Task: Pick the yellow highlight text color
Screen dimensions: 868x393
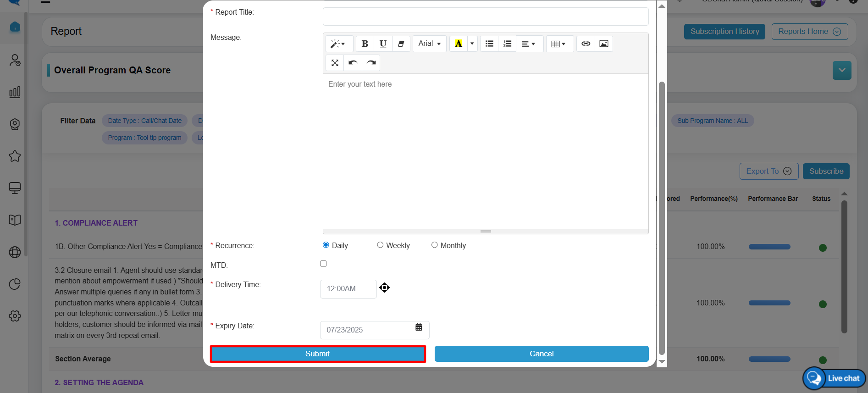Action: tap(458, 44)
